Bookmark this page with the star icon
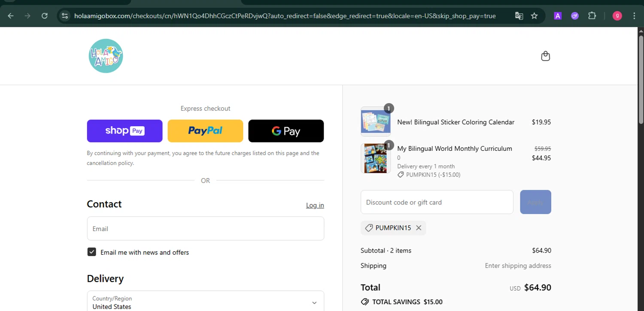Viewport: 644px width, 311px height. (534, 16)
